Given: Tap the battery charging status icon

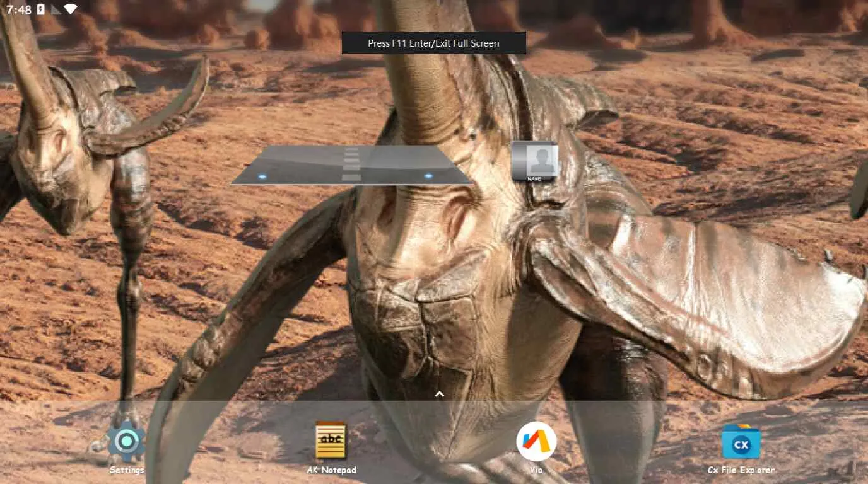Looking at the screenshot, I should 41,9.
